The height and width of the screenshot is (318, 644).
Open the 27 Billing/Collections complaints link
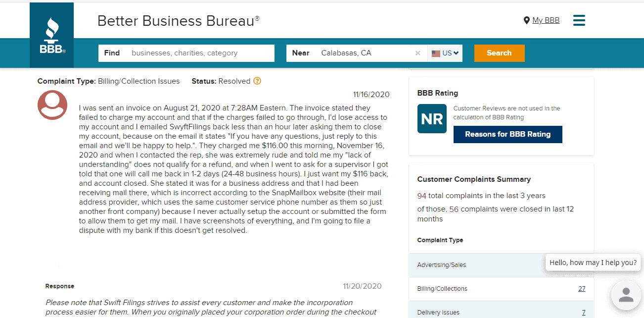[582, 289]
